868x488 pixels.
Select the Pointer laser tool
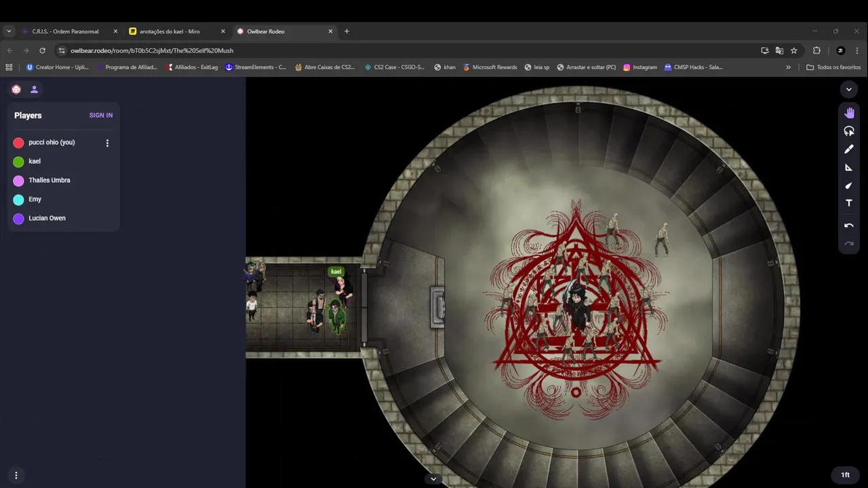(x=849, y=131)
